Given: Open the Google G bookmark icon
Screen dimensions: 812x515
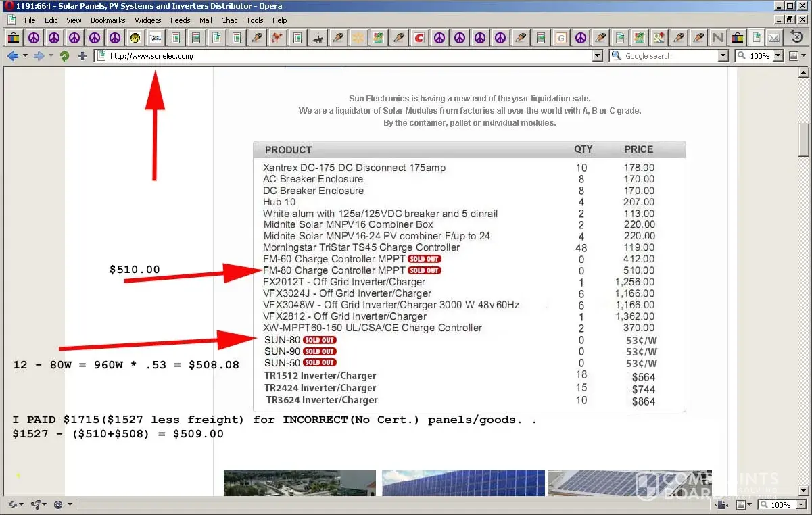Looking at the screenshot, I should (x=560, y=38).
